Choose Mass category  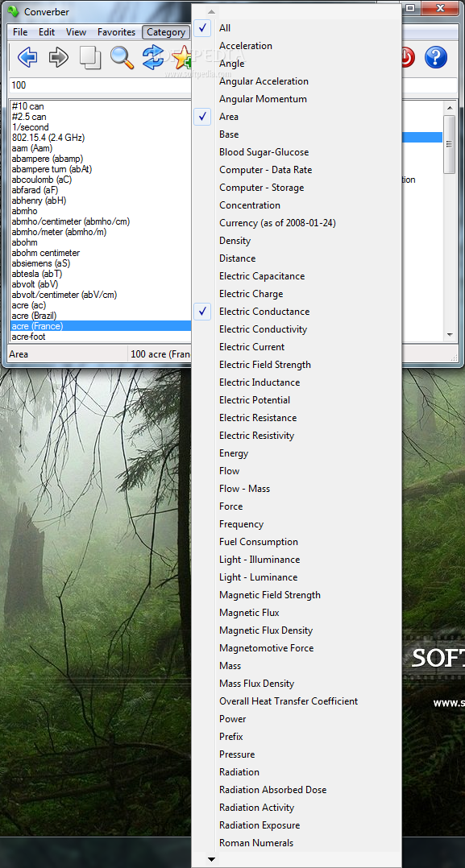tap(297, 666)
